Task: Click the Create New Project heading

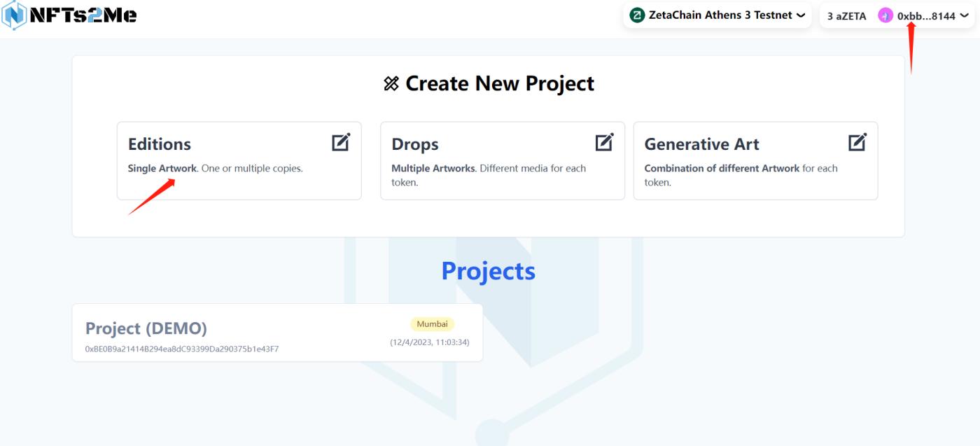Action: [x=500, y=84]
